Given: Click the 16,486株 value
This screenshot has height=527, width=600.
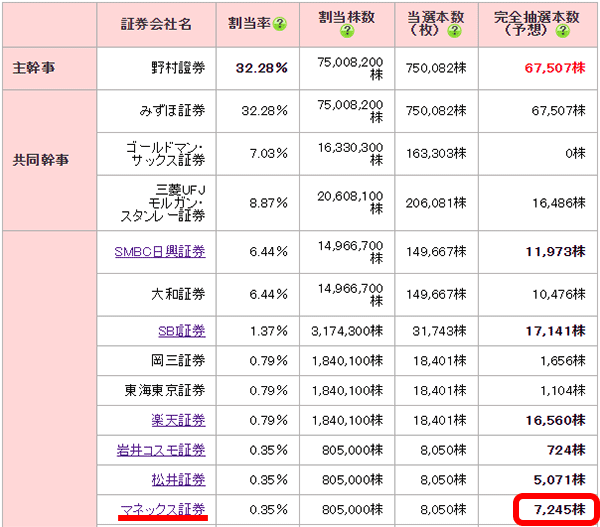Looking at the screenshot, I should (x=559, y=203).
